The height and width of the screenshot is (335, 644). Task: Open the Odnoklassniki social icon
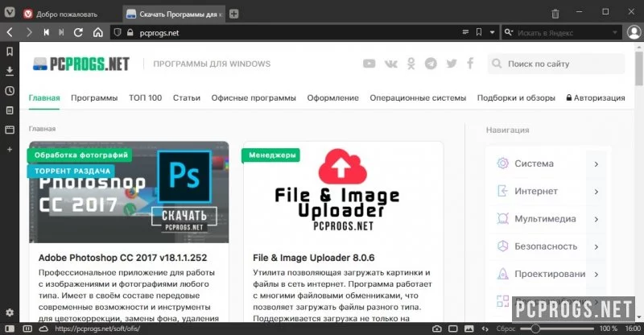[x=411, y=64]
